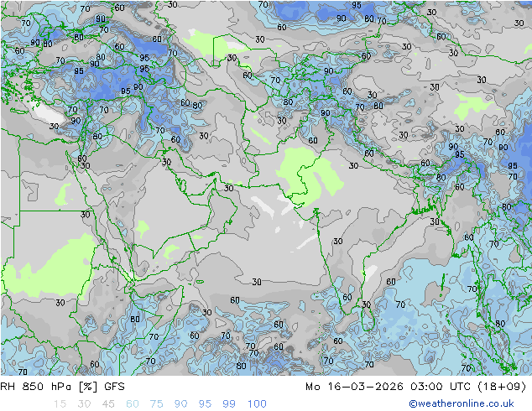Click legend value 75 in the color scale
The width and height of the screenshot is (532, 411).
coord(156,404)
